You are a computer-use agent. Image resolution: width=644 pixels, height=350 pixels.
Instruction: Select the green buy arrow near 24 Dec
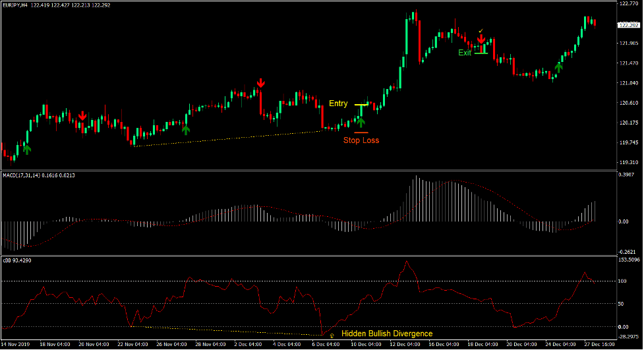(x=559, y=66)
